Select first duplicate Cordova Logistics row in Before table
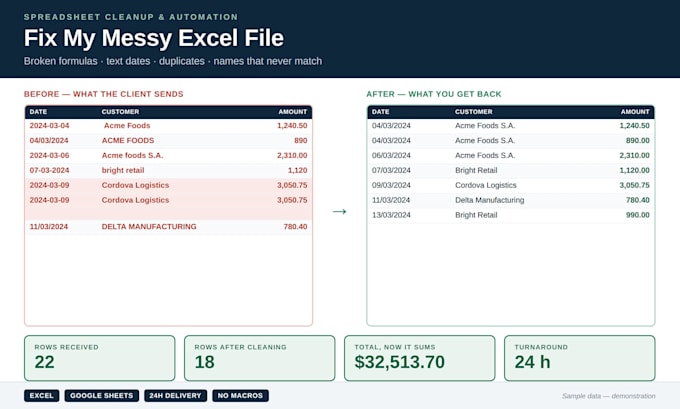Image resolution: width=680 pixels, height=409 pixels. [168, 185]
